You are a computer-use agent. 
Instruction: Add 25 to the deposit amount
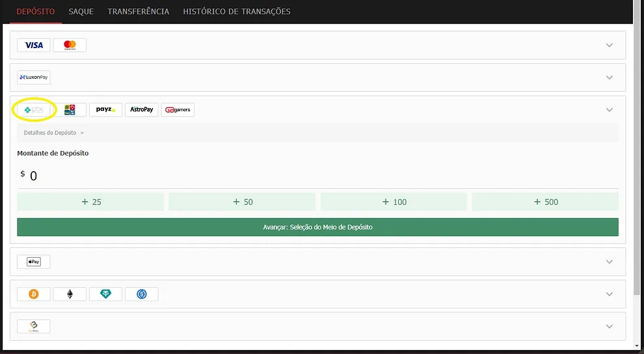(91, 202)
